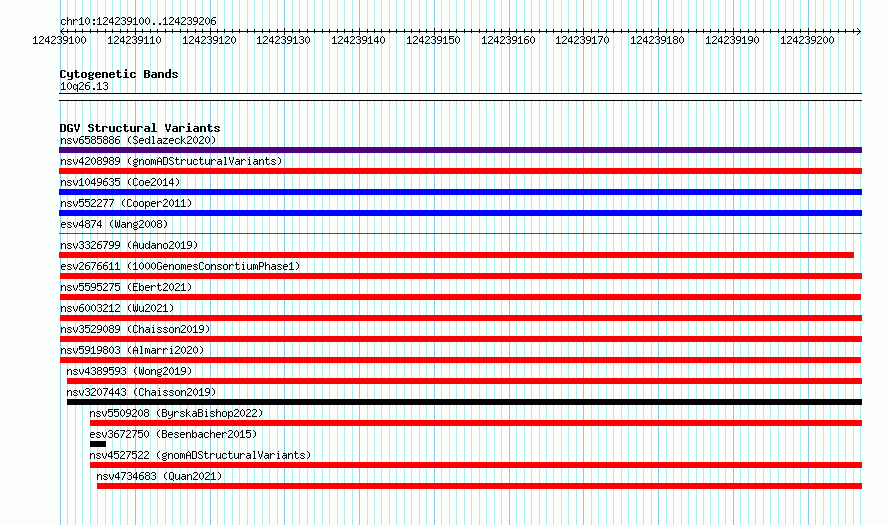Click the red nsv4208989 variant bar
The height and width of the screenshot is (525, 890).
[460, 171]
